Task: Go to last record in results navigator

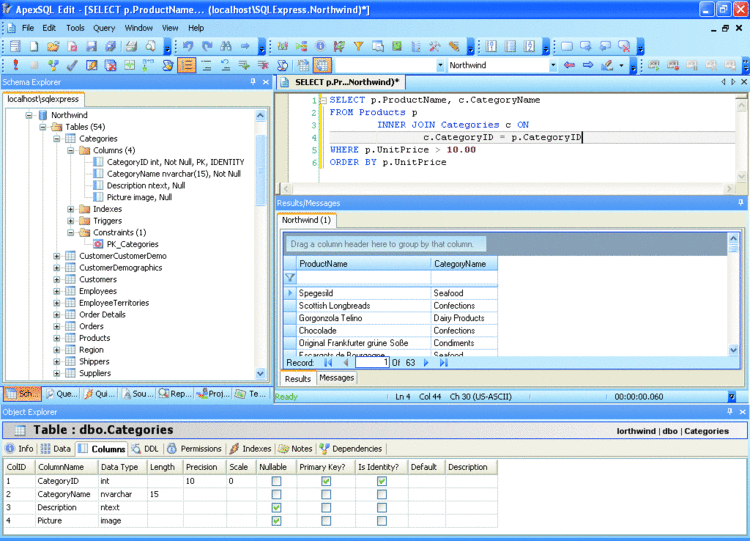Action: 444,363
